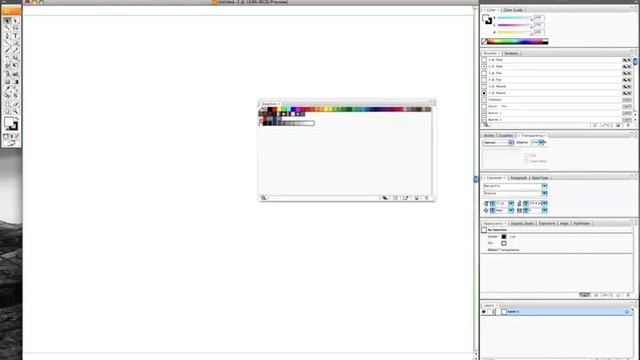Screen dimensions: 640x360
Task: Toggle lock column for Layer 1
Action: point(492,312)
